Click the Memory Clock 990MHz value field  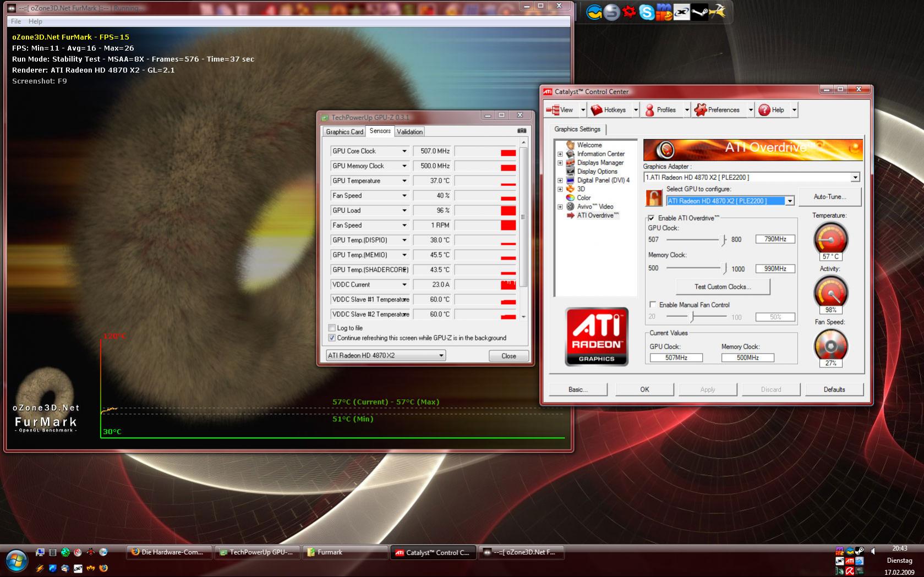[x=775, y=268]
